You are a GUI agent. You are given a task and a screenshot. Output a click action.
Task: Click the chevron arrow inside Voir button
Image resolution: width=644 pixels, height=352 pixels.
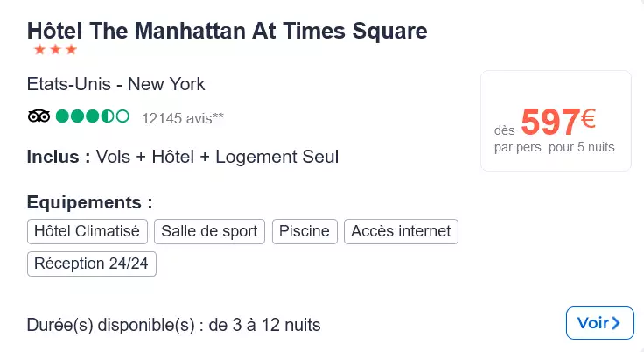616,323
